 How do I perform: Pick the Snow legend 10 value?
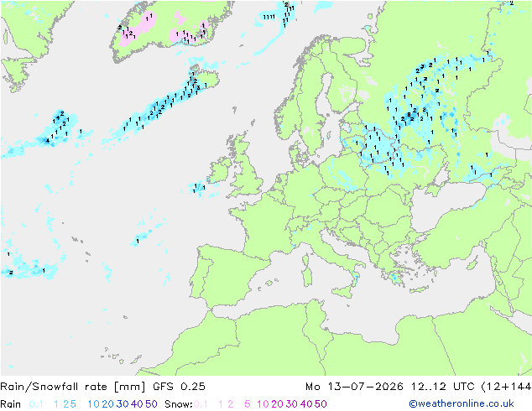[263, 404]
